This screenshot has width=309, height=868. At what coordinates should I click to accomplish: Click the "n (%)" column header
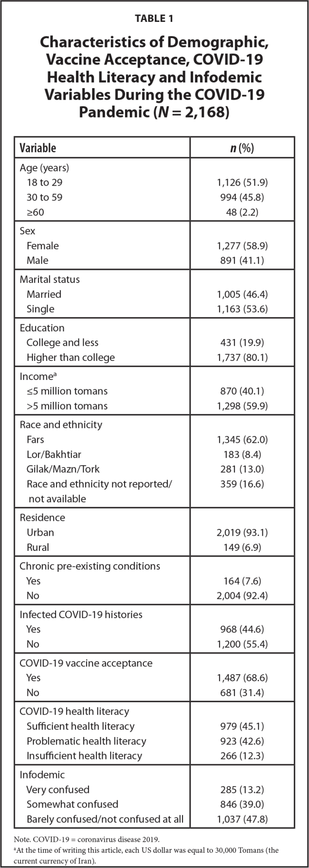(x=242, y=148)
